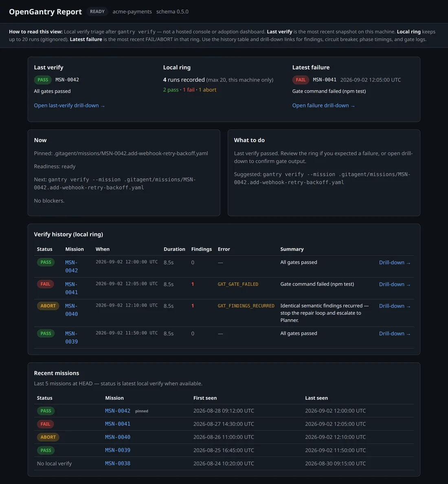Viewport: 448px width, 484px height.
Task: Click the FAIL badge in verify history
Action: [45, 284]
